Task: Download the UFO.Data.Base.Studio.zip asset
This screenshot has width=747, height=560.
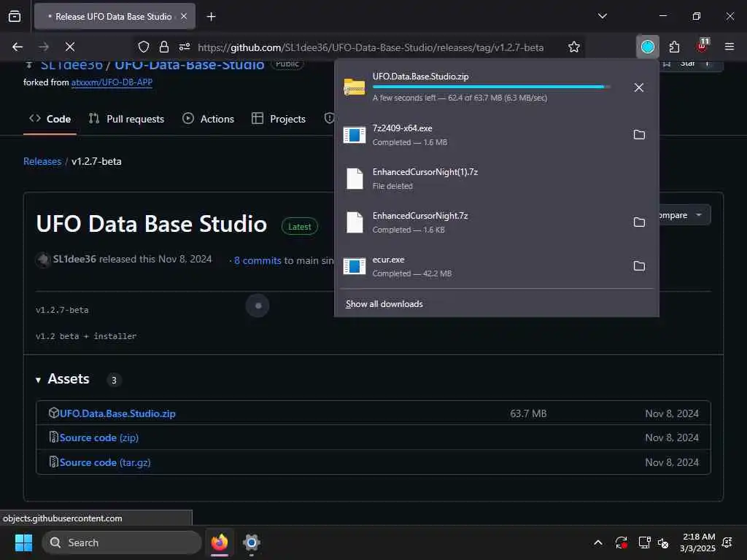Action: 117,413
